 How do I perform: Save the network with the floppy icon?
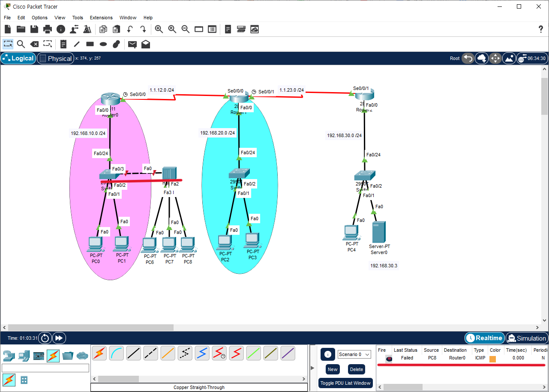point(34,29)
